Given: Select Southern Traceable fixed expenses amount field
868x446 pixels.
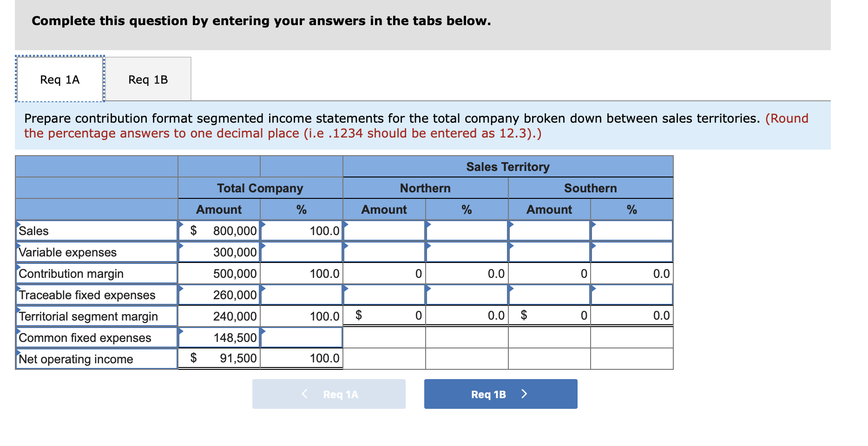Looking at the screenshot, I should (549, 295).
